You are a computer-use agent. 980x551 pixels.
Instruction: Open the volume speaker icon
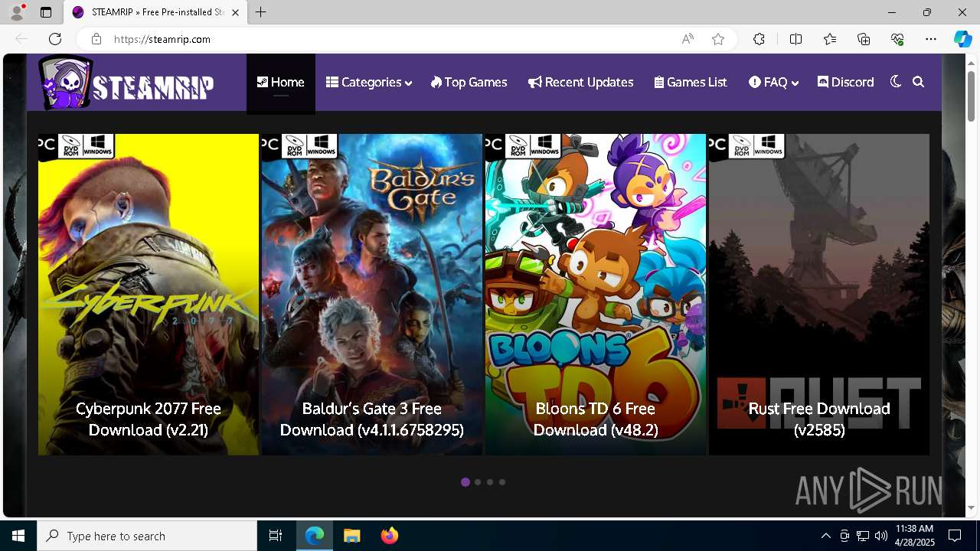click(881, 536)
